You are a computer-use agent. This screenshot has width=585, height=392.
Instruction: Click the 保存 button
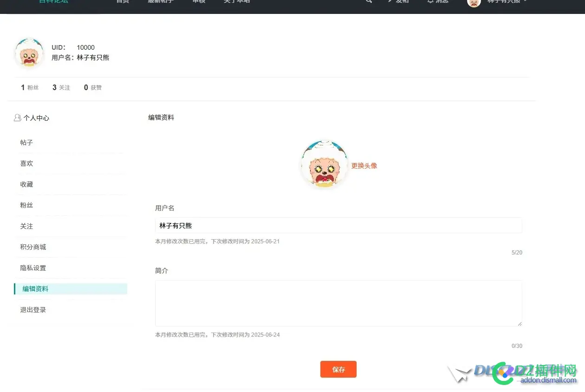[x=338, y=369]
